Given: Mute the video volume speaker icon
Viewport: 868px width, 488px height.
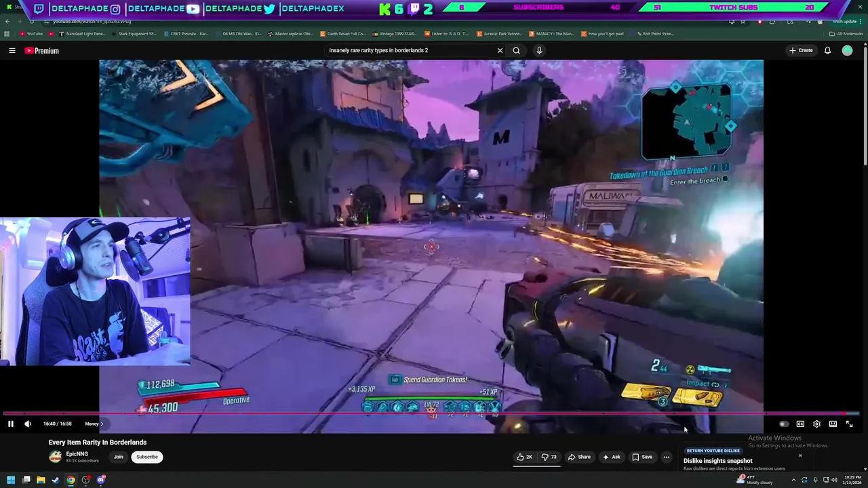Looking at the screenshot, I should (x=28, y=424).
